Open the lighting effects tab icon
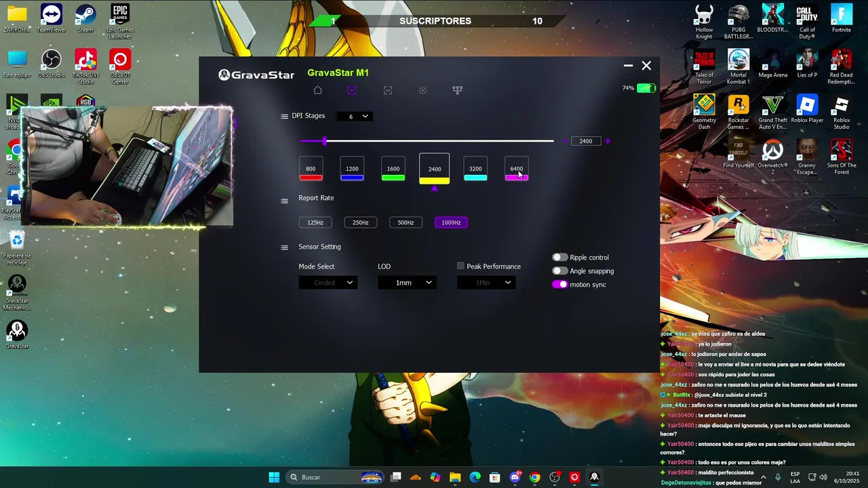The height and width of the screenshot is (488, 868). tap(422, 90)
